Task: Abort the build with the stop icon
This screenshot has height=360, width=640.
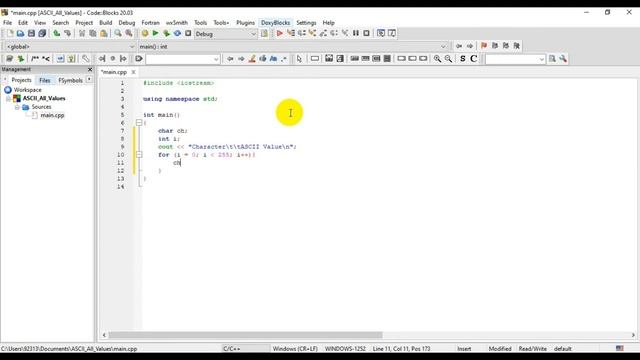Action: pyautogui.click(x=188, y=33)
